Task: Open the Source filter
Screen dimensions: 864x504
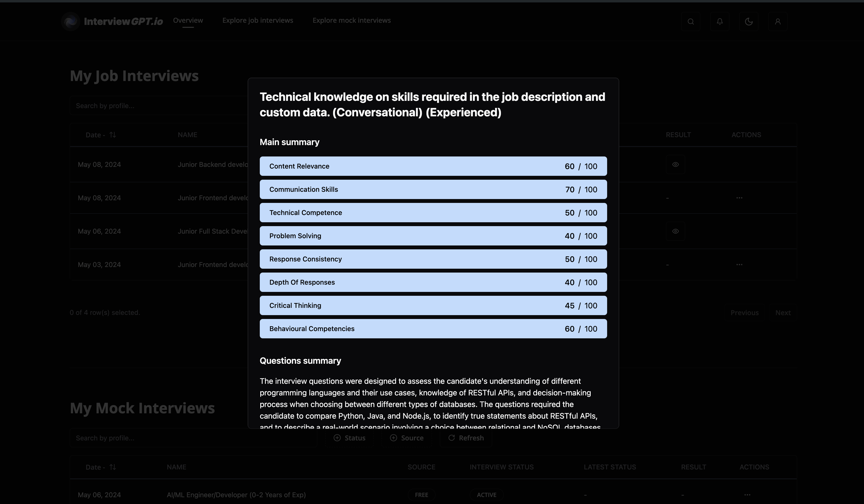Action: coord(407,438)
